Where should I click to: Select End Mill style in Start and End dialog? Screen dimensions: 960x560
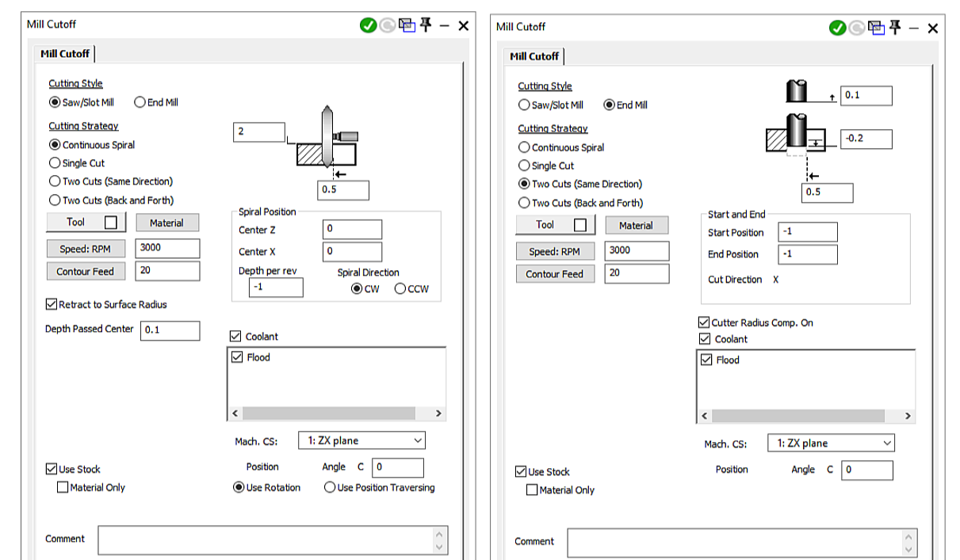point(625,105)
